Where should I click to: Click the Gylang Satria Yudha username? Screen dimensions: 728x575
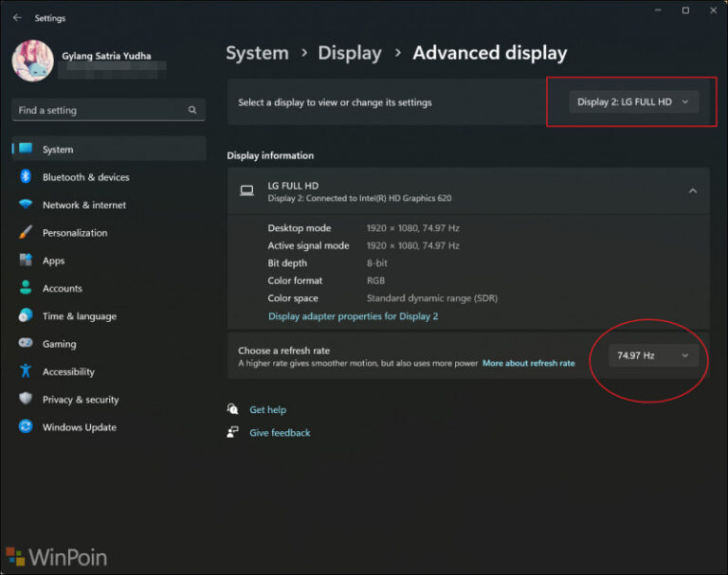coord(106,56)
